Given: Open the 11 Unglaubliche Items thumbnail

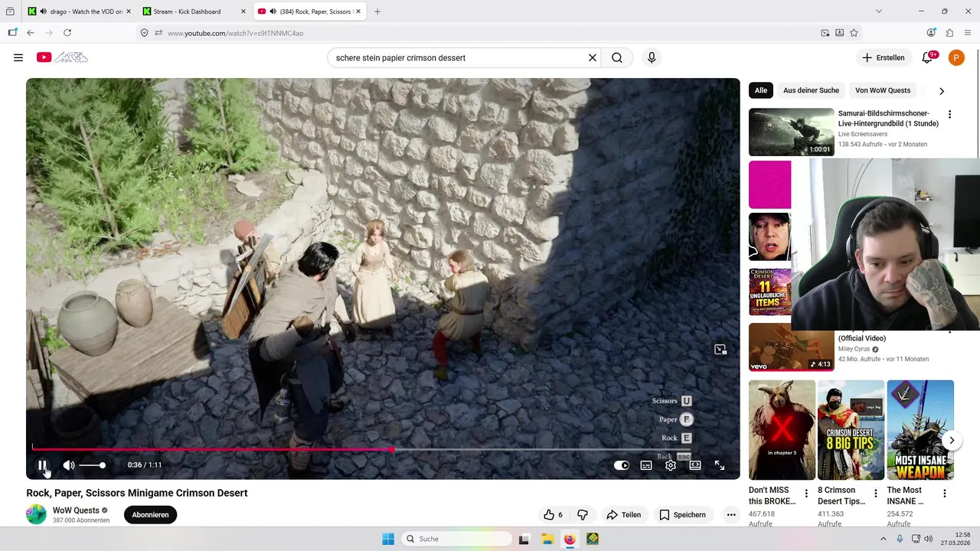Looking at the screenshot, I should click(x=769, y=292).
